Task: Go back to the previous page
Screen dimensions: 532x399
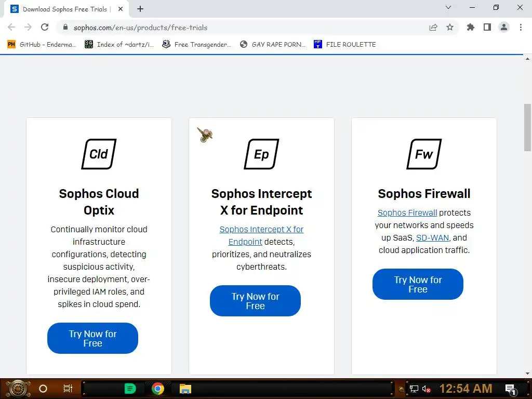Action: [11, 27]
